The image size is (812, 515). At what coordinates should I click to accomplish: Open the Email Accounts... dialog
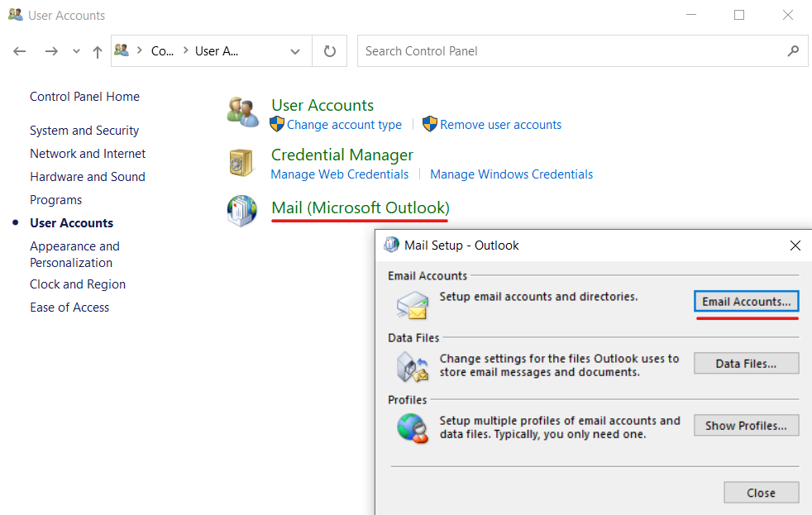coord(746,302)
